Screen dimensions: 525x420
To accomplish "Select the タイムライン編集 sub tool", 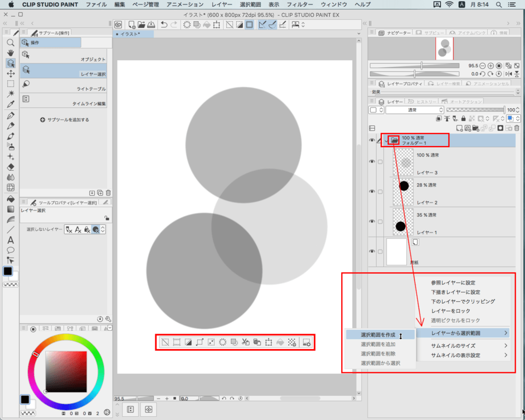I will 63,100.
